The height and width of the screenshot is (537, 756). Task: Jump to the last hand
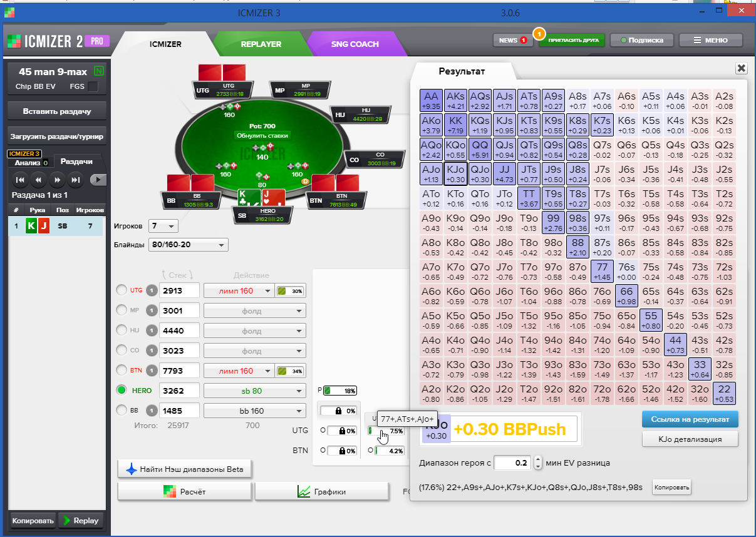click(76, 180)
